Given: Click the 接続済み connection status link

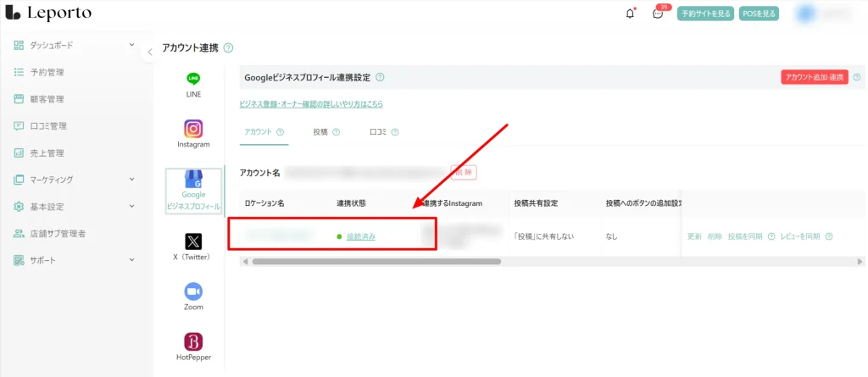Looking at the screenshot, I should 361,236.
